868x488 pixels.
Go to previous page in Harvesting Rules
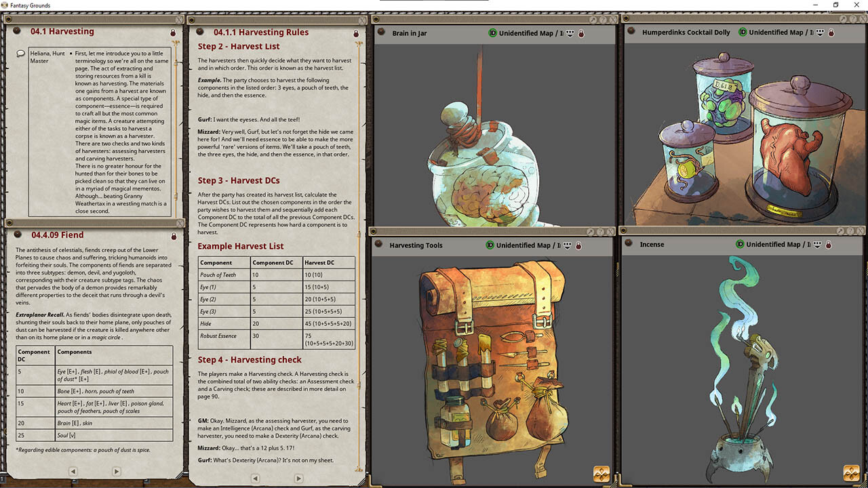[x=255, y=478]
